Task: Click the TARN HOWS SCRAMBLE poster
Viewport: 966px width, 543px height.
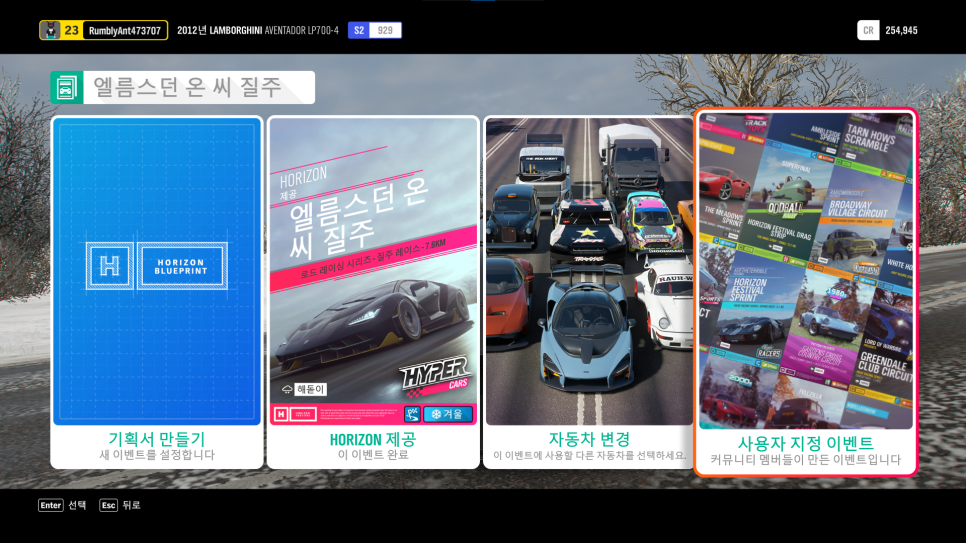Action: pyautogui.click(x=870, y=140)
